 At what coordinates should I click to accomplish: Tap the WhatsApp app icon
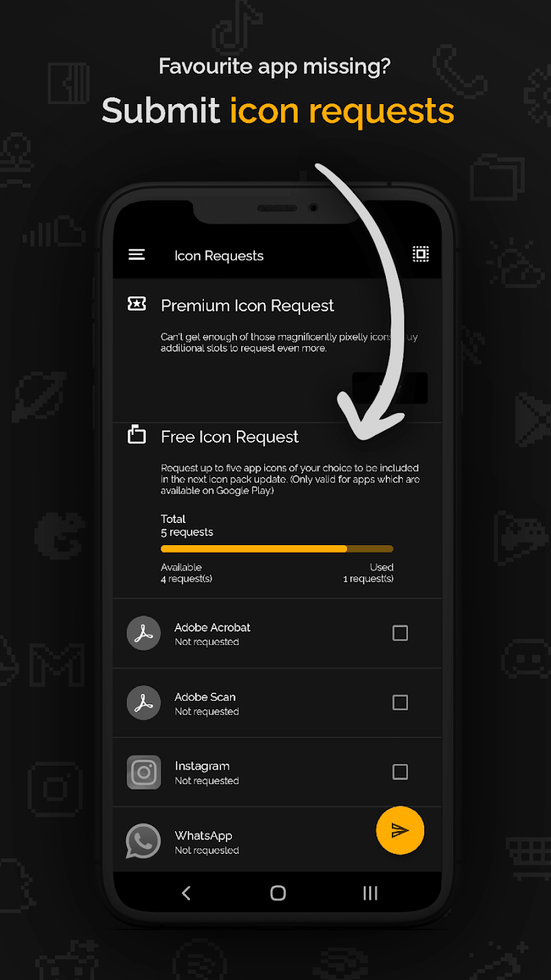(143, 841)
